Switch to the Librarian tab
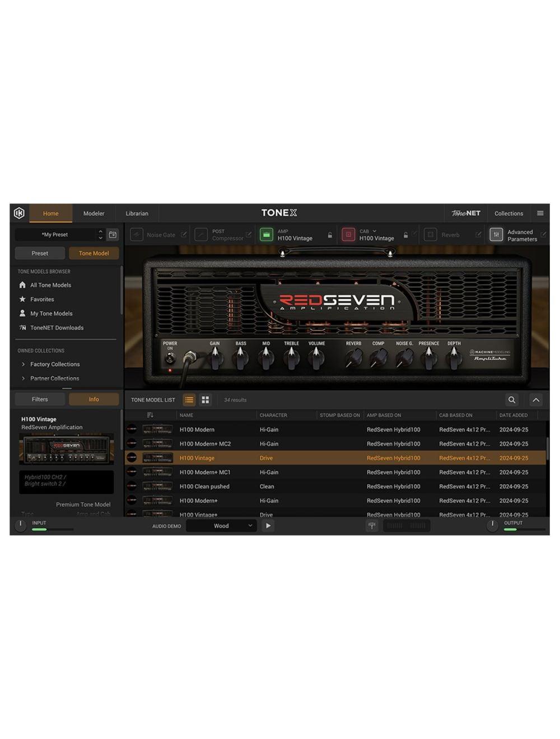 (x=137, y=213)
